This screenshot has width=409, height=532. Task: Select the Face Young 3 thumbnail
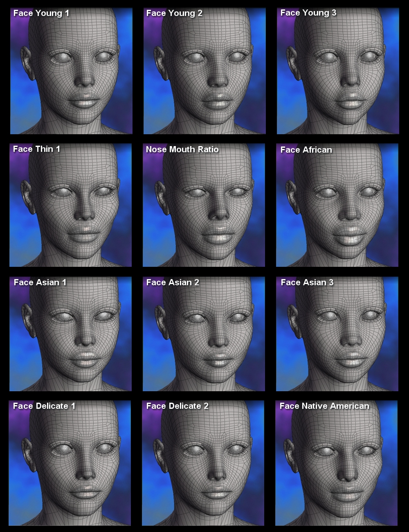pyautogui.click(x=338, y=70)
